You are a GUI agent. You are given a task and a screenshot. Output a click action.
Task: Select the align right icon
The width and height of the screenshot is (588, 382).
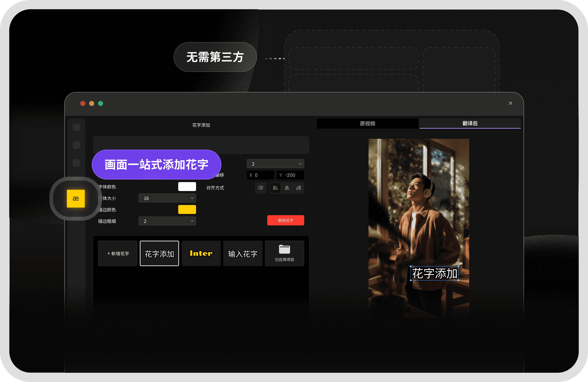[x=298, y=188]
